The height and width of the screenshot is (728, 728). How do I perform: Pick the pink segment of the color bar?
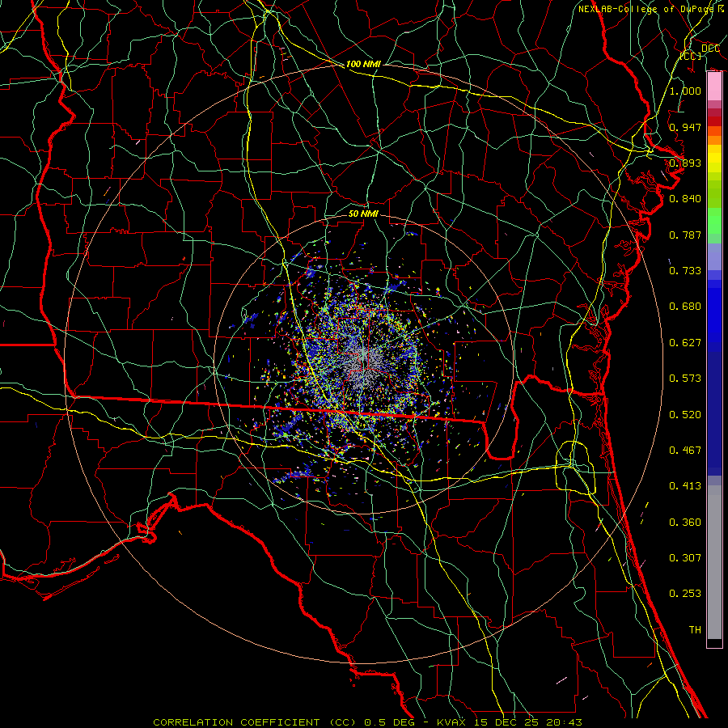pos(714,87)
